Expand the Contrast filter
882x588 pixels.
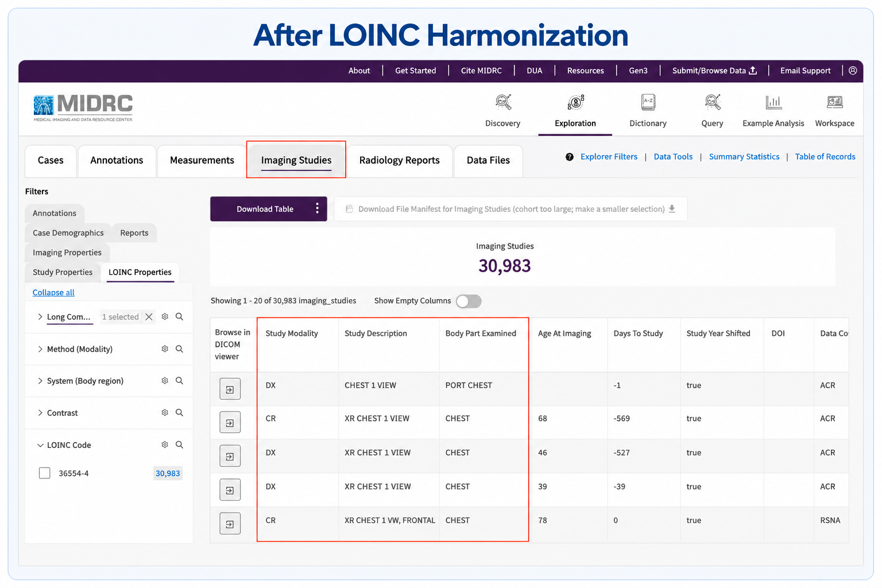tap(40, 413)
